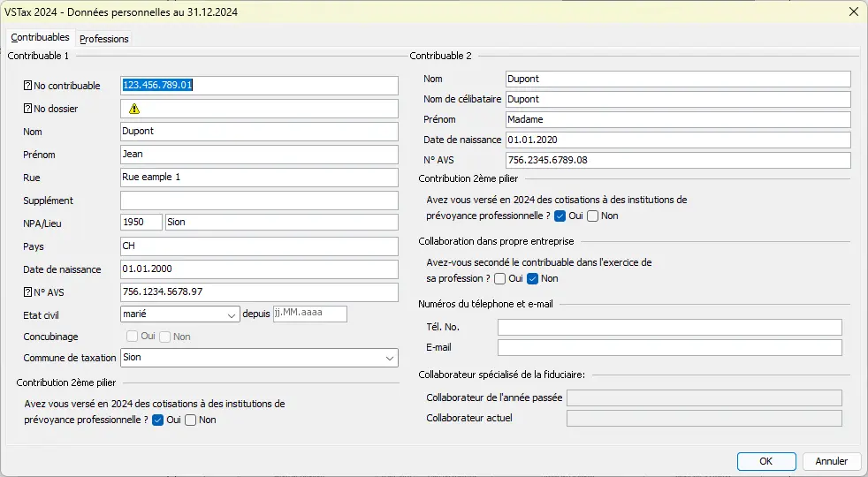Click the disabled Concubinage Non checkbox
The height and width of the screenshot is (477, 868).
(x=165, y=337)
